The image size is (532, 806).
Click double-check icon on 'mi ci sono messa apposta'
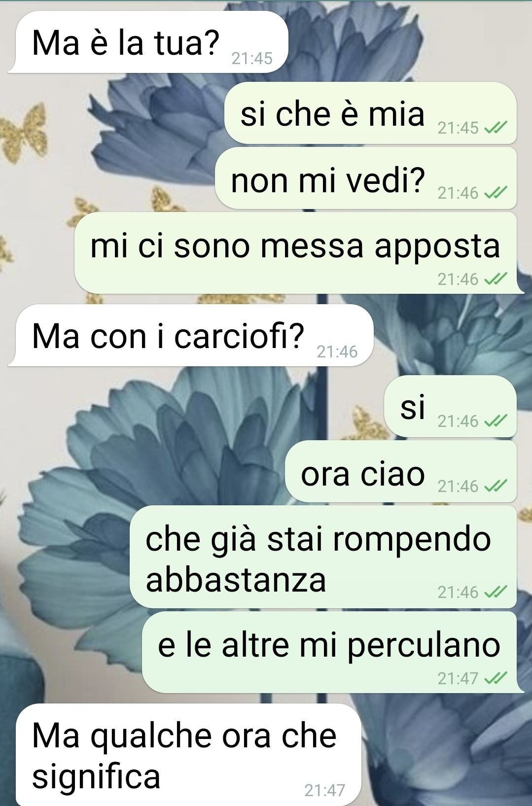pos(495,280)
